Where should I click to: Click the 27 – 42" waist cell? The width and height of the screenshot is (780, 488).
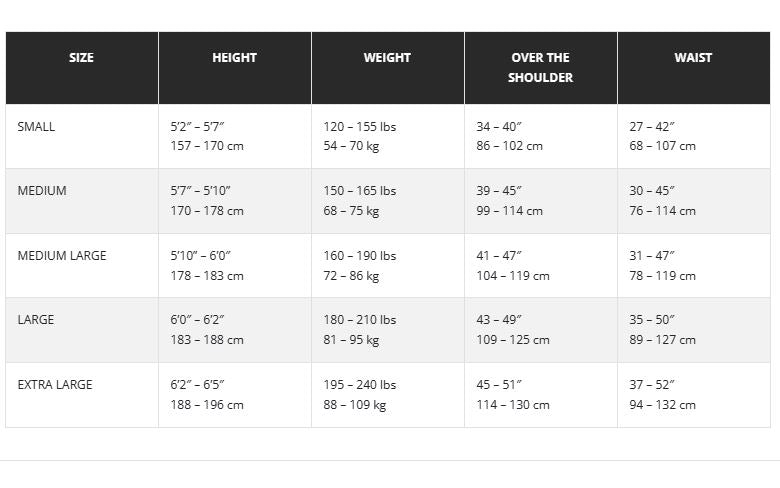(652, 126)
